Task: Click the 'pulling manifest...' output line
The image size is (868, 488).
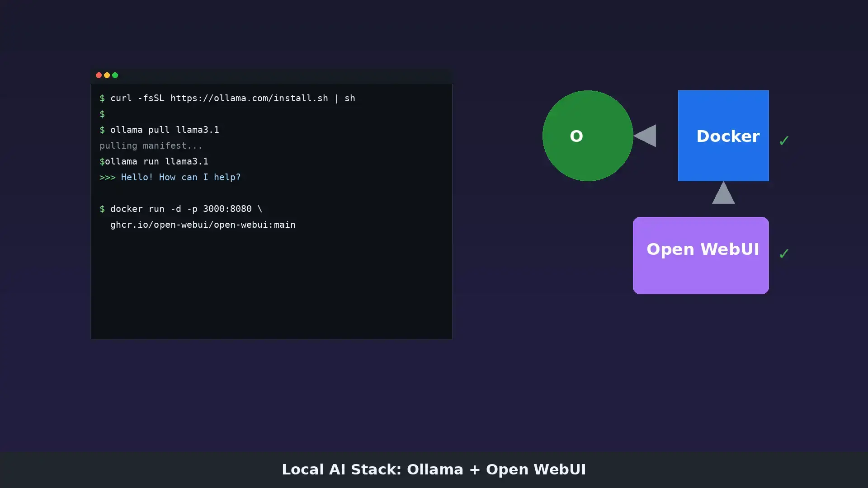Action: 151,145
